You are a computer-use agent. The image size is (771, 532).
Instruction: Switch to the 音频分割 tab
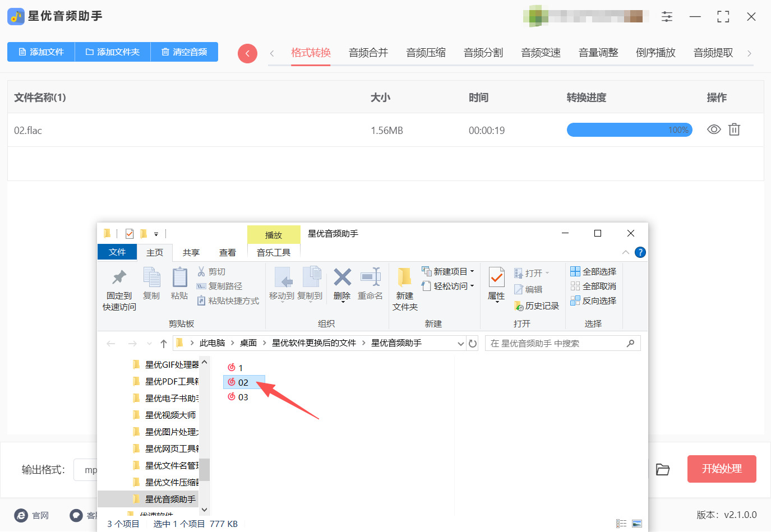tap(483, 53)
